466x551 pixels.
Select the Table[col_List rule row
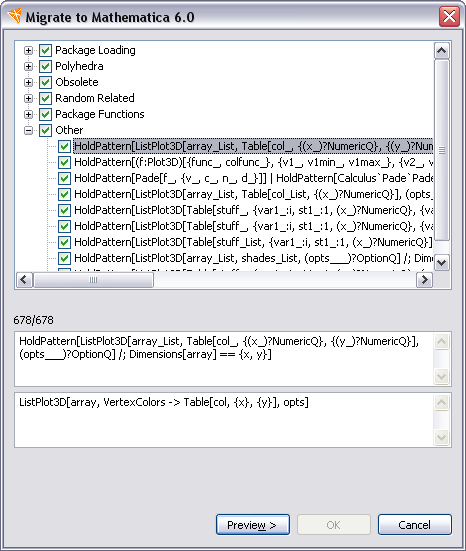(253, 194)
